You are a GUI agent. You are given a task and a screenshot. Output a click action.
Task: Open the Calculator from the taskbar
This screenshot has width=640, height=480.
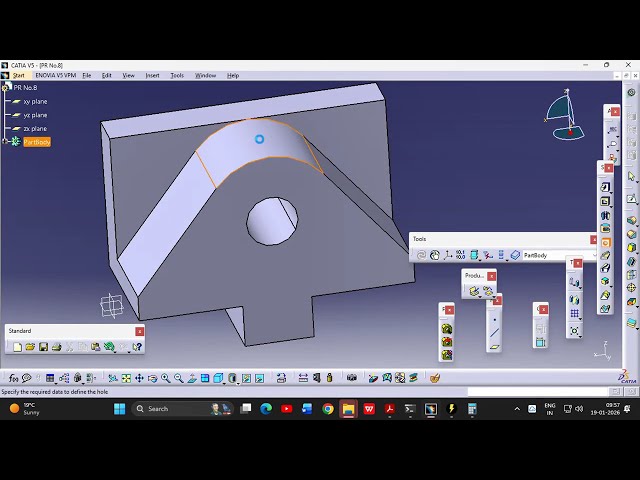click(x=472, y=409)
